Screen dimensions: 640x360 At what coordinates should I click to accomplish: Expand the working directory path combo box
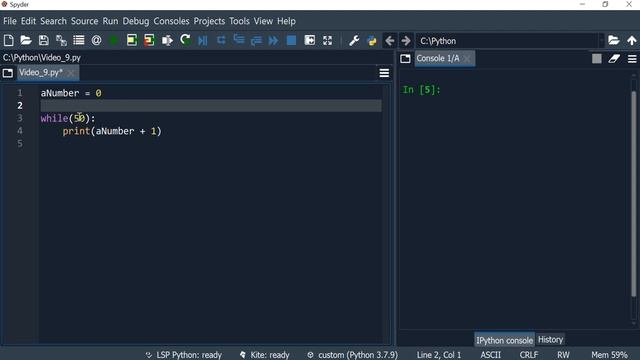click(601, 40)
